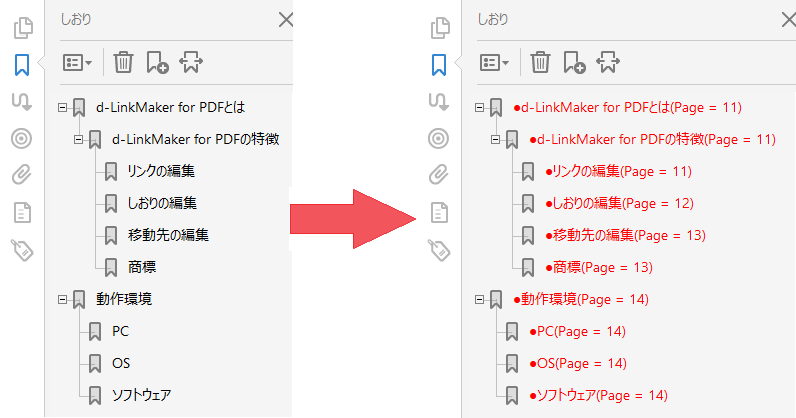Select bookmarks icon in left panel sidebar

22,65
